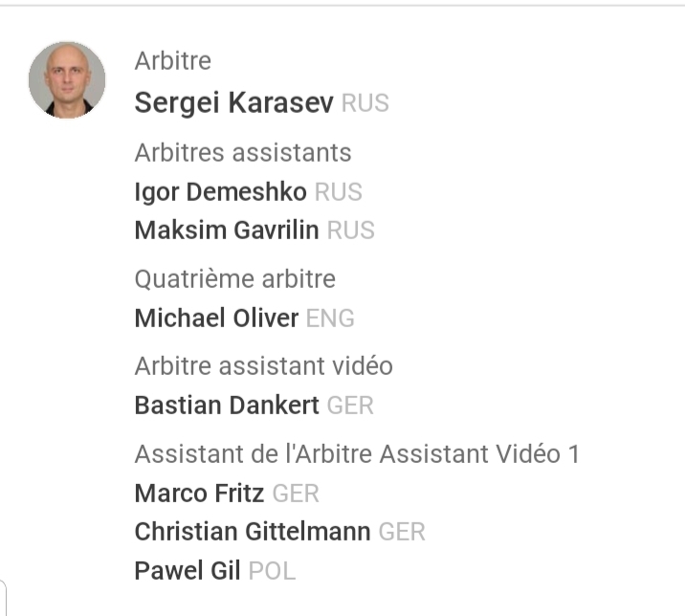Click RUS beside Igor Demeshko
Viewport: 685px width, 616px height.
[338, 192]
